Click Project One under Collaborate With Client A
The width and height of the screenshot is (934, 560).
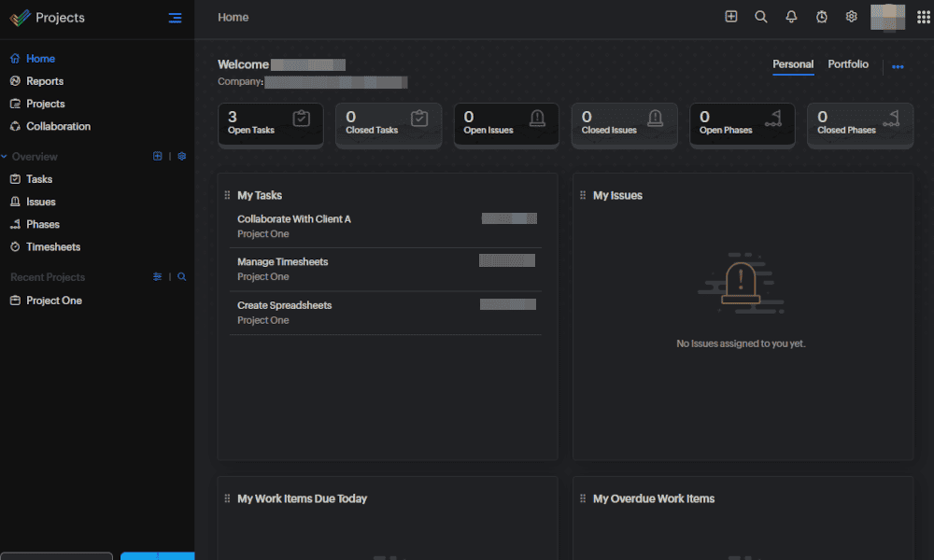(x=262, y=234)
